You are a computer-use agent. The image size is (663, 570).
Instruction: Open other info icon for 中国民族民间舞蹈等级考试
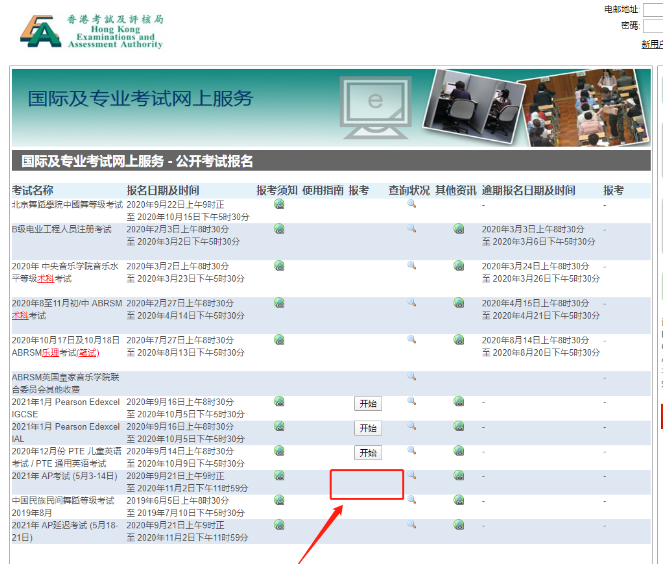pyautogui.click(x=459, y=501)
